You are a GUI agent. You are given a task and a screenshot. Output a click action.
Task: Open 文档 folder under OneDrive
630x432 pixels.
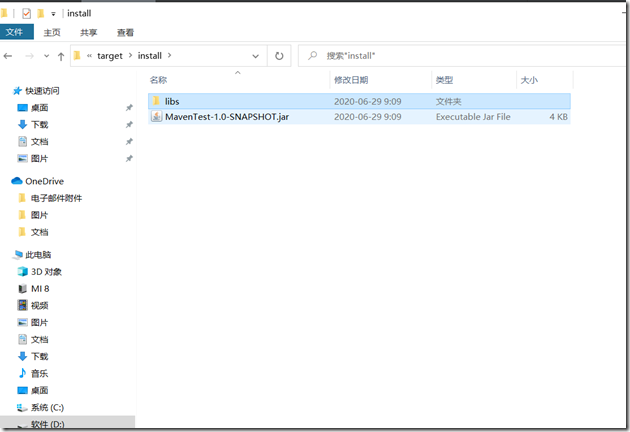39,232
